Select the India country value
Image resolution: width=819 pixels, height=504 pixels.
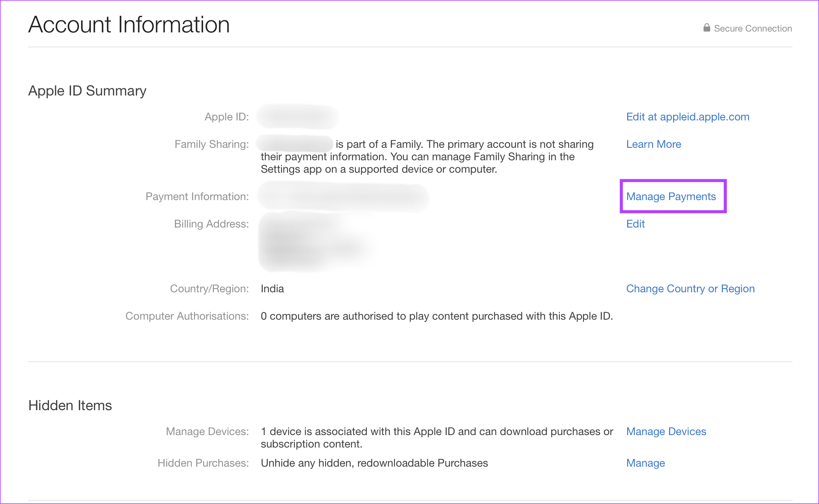tap(272, 289)
